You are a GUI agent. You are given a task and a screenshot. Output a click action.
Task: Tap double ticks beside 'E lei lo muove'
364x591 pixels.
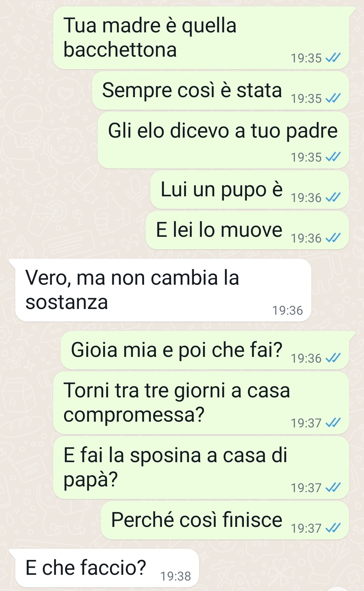(x=333, y=238)
